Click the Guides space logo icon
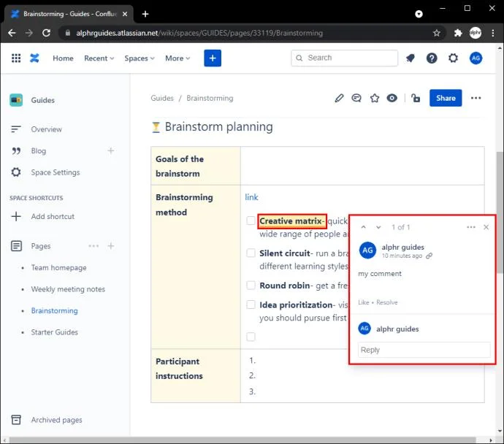The height and width of the screenshot is (444, 504). pyautogui.click(x=16, y=100)
